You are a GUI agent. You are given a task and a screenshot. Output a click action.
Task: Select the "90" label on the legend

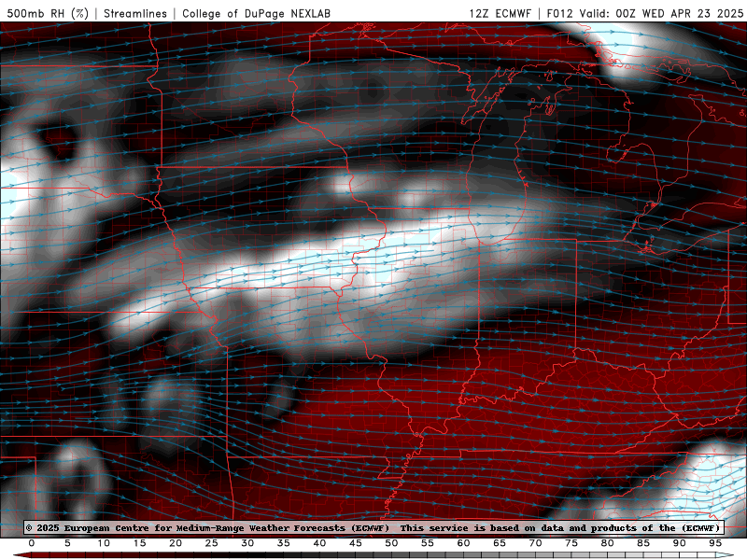(679, 543)
